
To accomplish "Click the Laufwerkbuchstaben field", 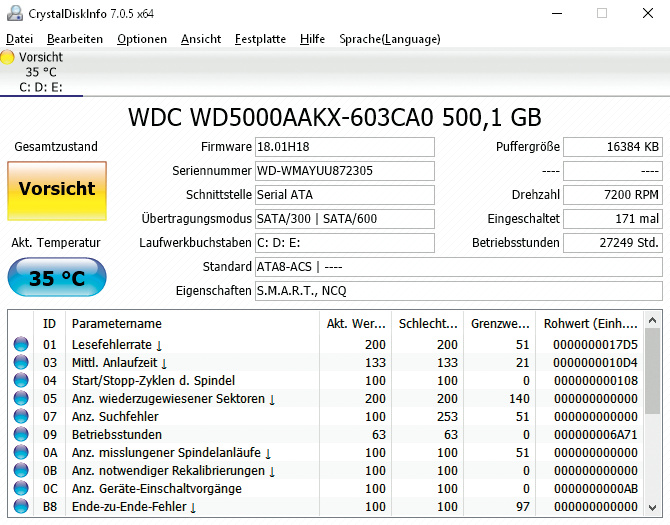I will (345, 243).
